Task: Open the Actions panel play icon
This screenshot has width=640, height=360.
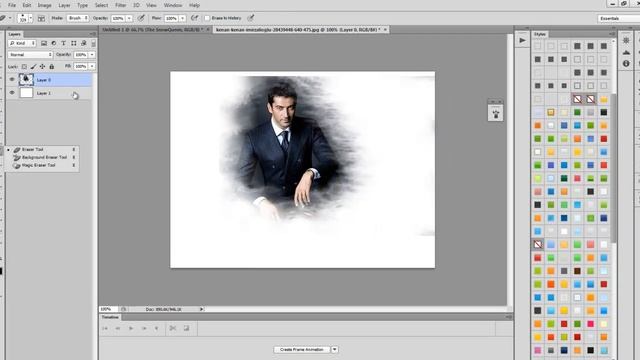Action: pyautogui.click(x=522, y=40)
